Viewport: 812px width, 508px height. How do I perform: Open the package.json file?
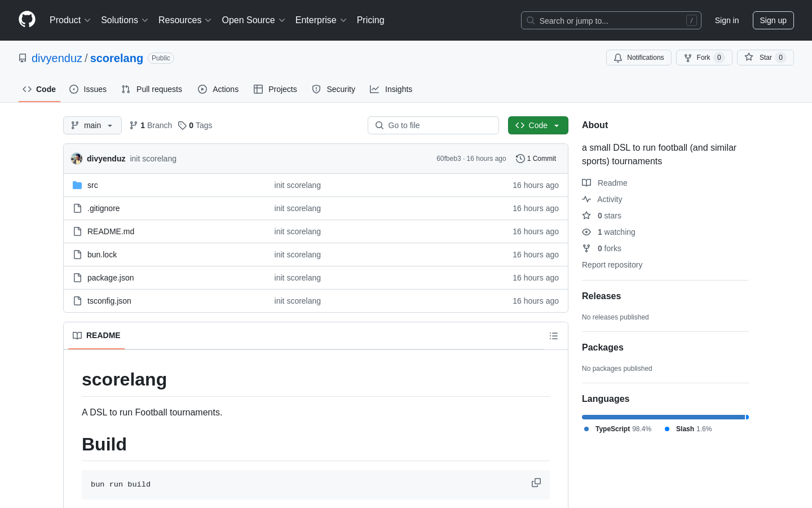[x=111, y=278]
